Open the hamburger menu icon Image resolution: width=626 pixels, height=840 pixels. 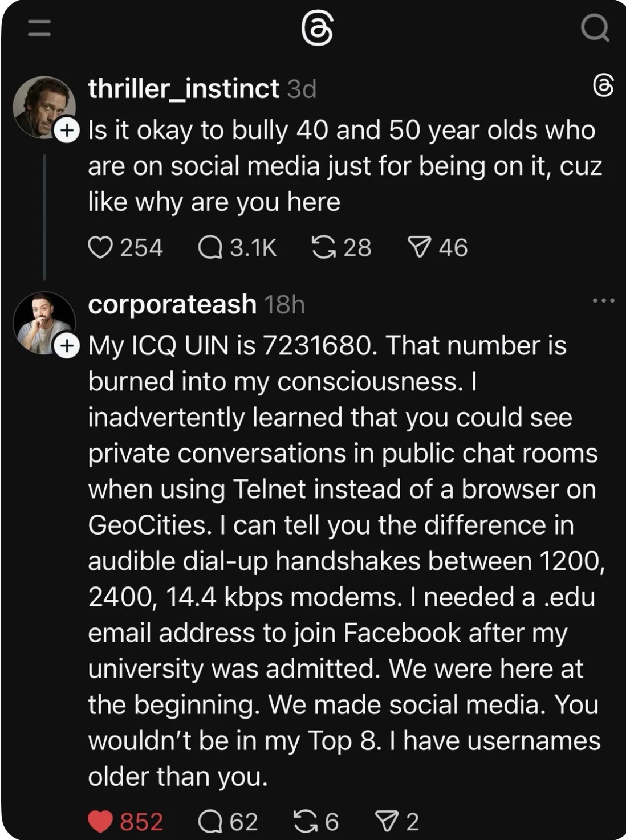39,28
